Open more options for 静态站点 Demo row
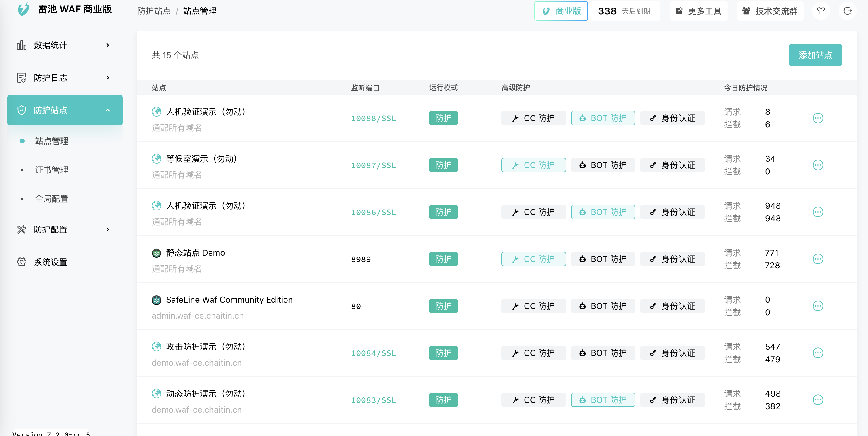 coord(818,259)
